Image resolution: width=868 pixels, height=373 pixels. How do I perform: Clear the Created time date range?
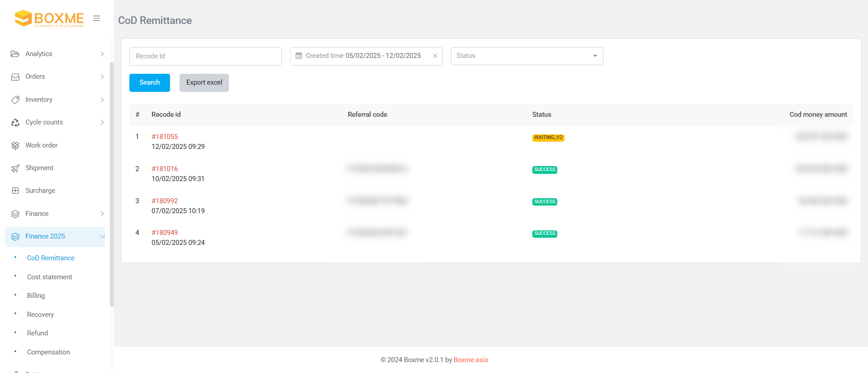coord(435,56)
